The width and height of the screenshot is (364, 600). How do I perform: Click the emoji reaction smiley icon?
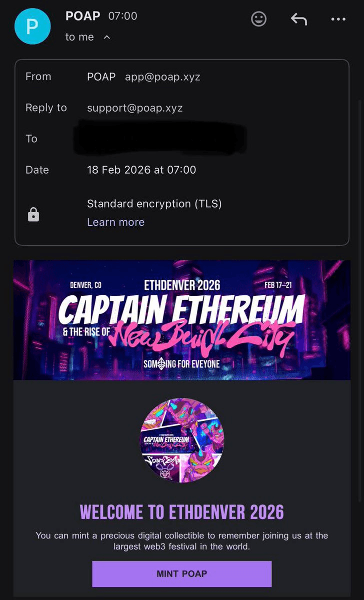click(258, 20)
